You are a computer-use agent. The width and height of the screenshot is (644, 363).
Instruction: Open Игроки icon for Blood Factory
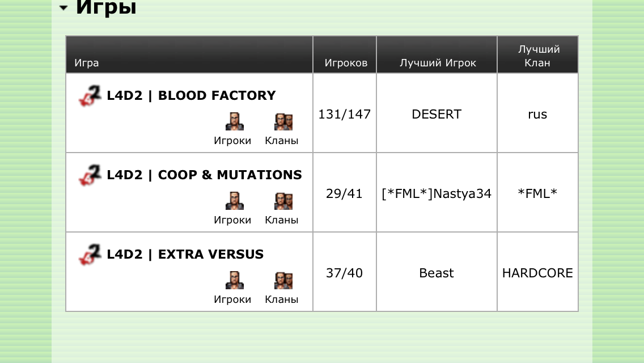click(x=235, y=121)
